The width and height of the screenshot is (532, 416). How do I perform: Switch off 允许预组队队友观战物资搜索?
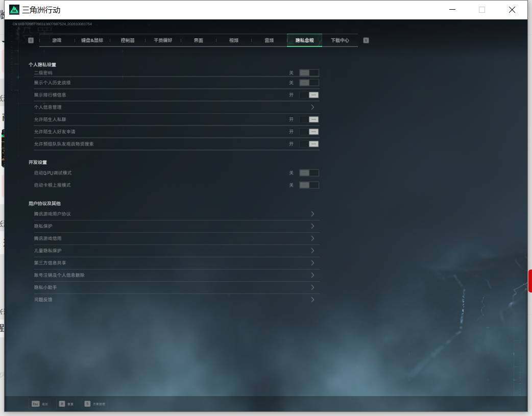click(309, 144)
